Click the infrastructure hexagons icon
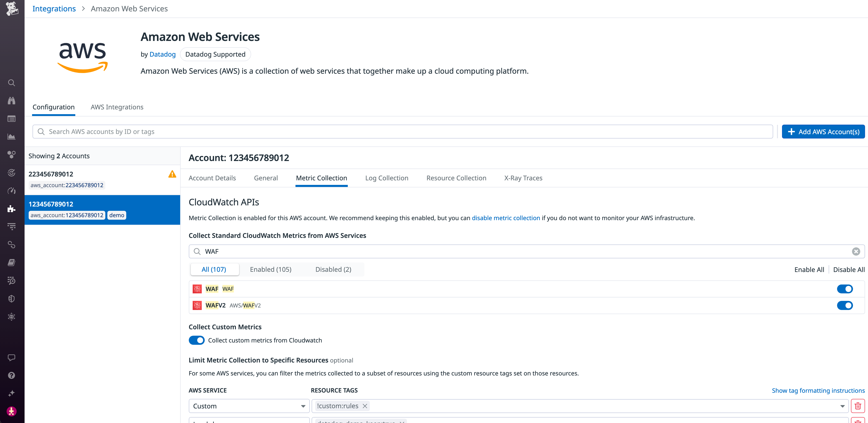The image size is (868, 423). coord(11,155)
